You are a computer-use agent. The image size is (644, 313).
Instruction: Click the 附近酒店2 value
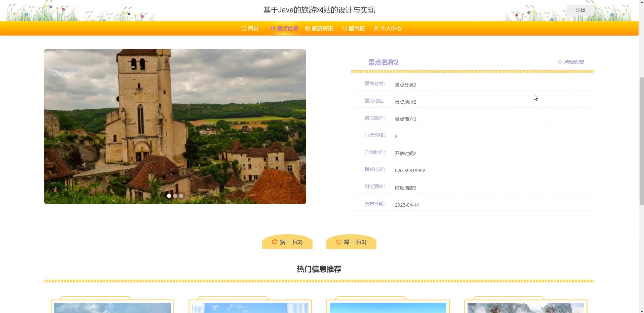pos(405,188)
